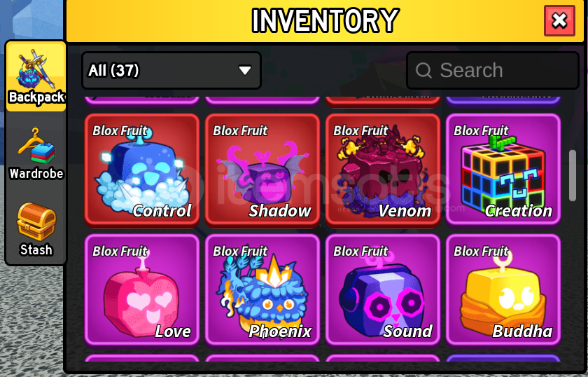588x377 pixels.
Task: Click the magnifying glass search icon
Action: pyautogui.click(x=423, y=70)
